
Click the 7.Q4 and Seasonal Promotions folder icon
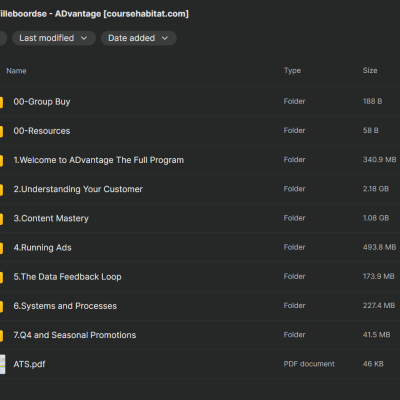[x=1, y=335]
